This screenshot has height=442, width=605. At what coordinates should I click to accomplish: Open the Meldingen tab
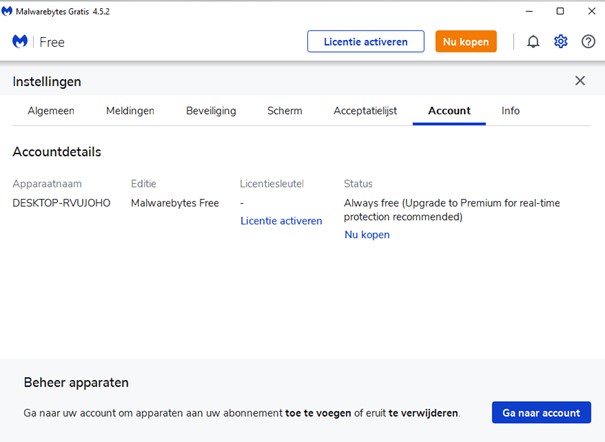(x=130, y=111)
